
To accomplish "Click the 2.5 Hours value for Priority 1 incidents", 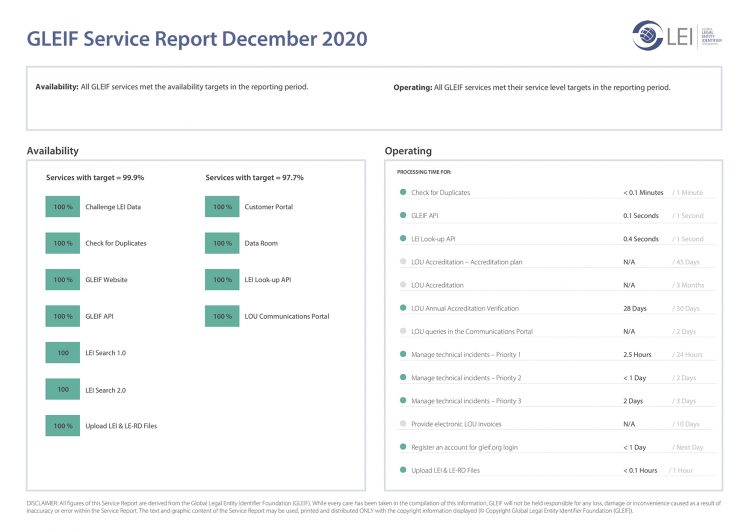I will [637, 354].
